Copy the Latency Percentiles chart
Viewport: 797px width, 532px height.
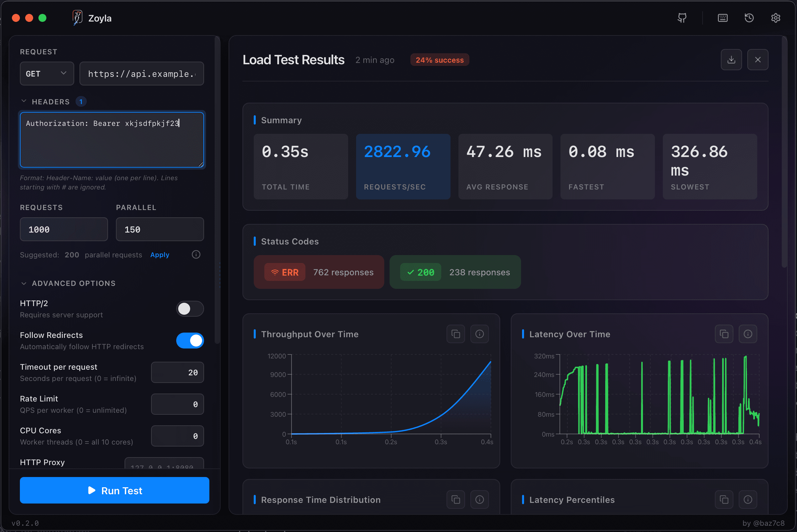click(x=724, y=499)
